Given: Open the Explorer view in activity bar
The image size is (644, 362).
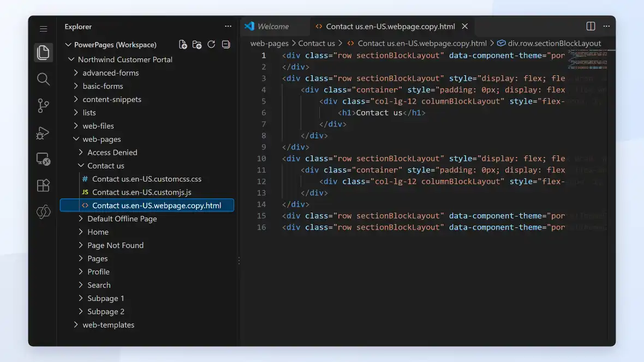Looking at the screenshot, I should point(43,52).
